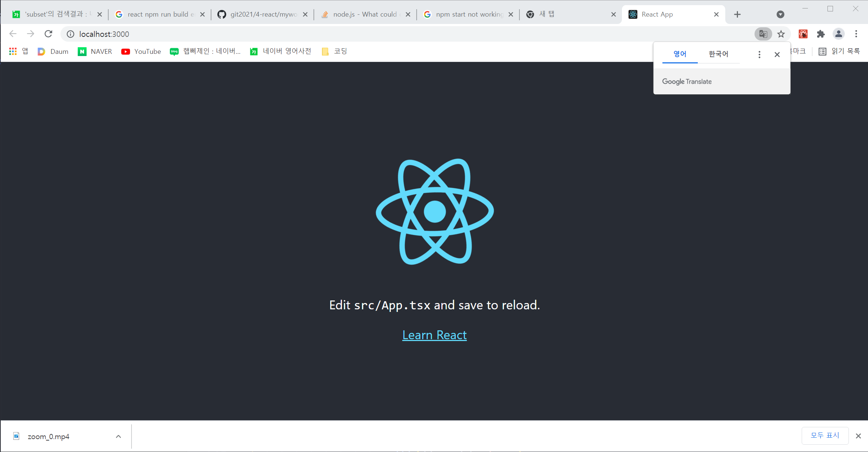The image size is (868, 452).
Task: Click 모두 표시 to show all downloads
Action: point(825,435)
